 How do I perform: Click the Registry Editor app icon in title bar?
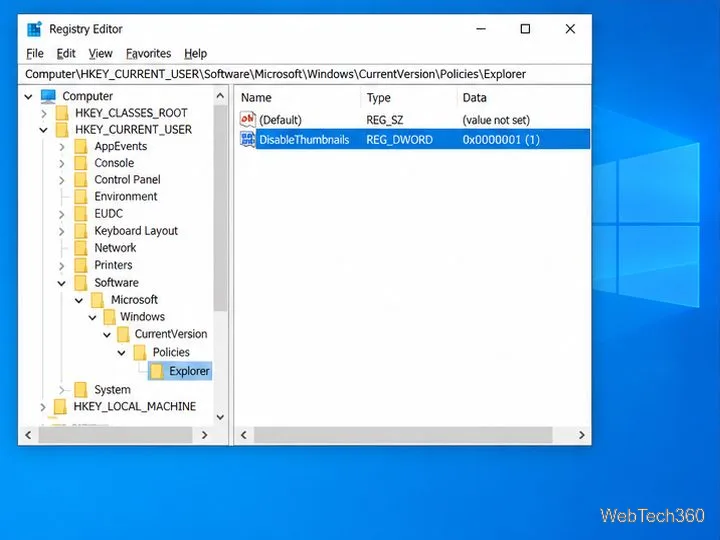pos(34,29)
